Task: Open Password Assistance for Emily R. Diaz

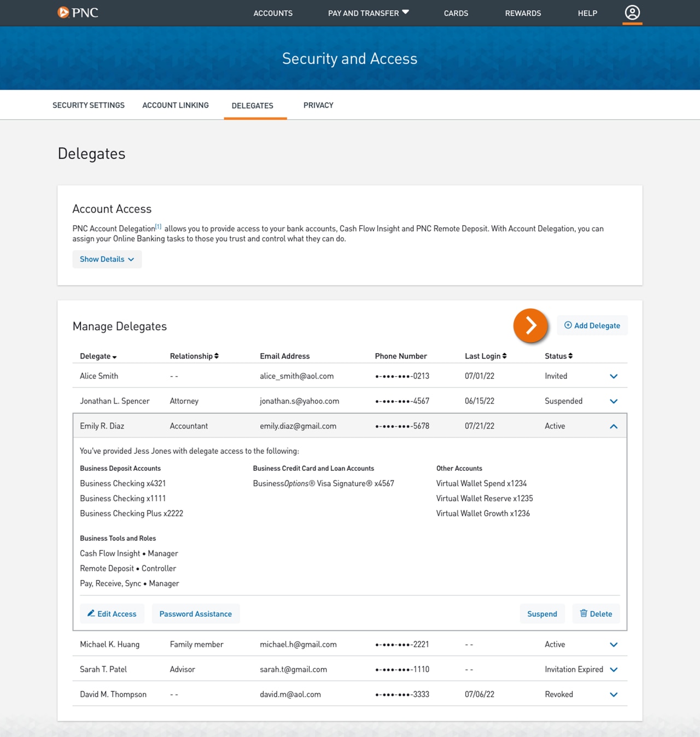Action: point(195,613)
